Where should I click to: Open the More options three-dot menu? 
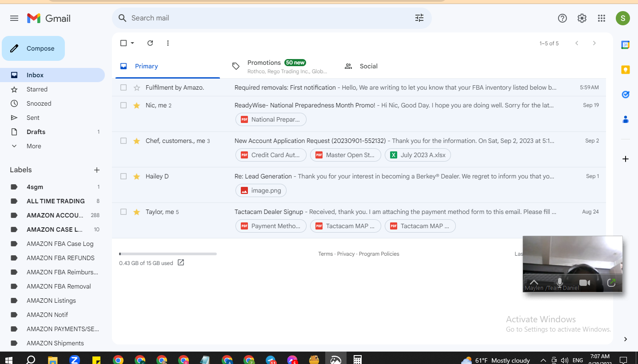tap(168, 43)
